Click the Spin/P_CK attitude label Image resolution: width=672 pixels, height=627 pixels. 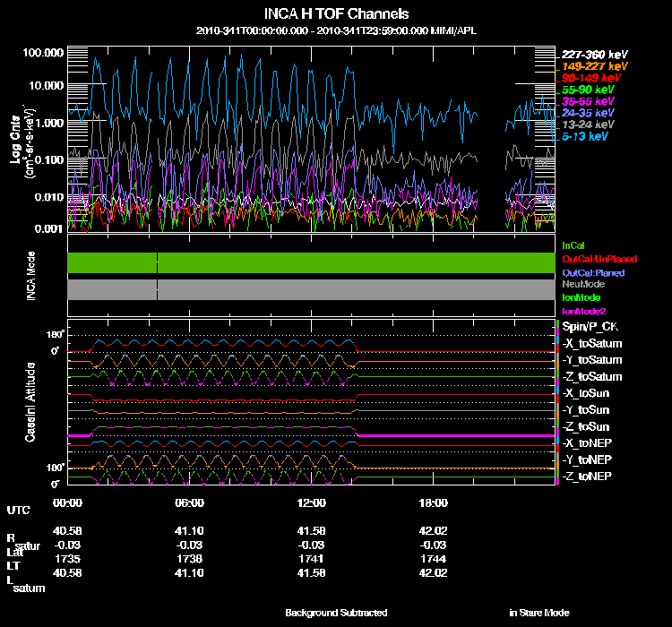[x=591, y=327]
